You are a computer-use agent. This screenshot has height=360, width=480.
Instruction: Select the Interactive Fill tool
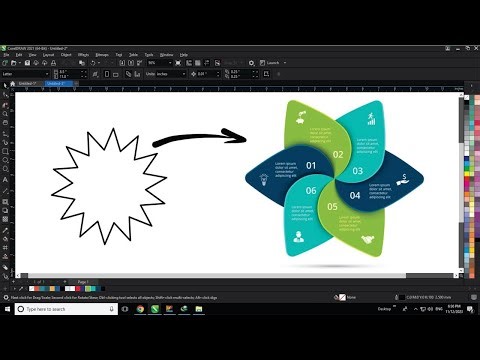(x=5, y=239)
